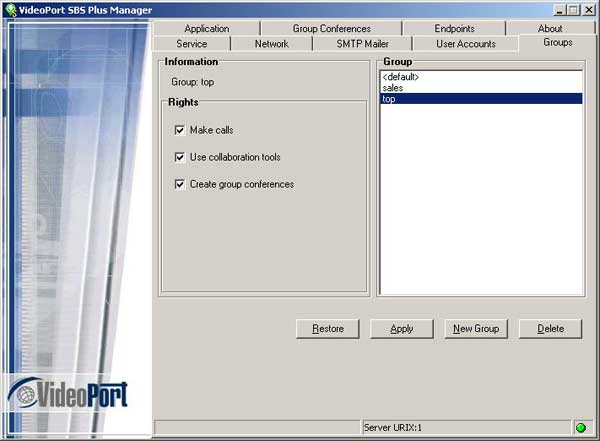Select the top group entry
Viewport: 600px width, 441px height.
click(481, 99)
